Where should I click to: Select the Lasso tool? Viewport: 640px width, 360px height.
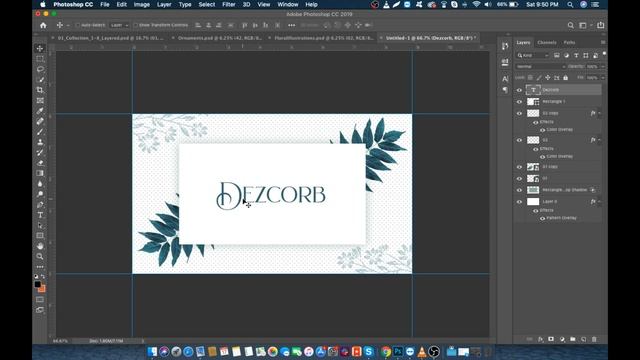pyautogui.click(x=40, y=69)
